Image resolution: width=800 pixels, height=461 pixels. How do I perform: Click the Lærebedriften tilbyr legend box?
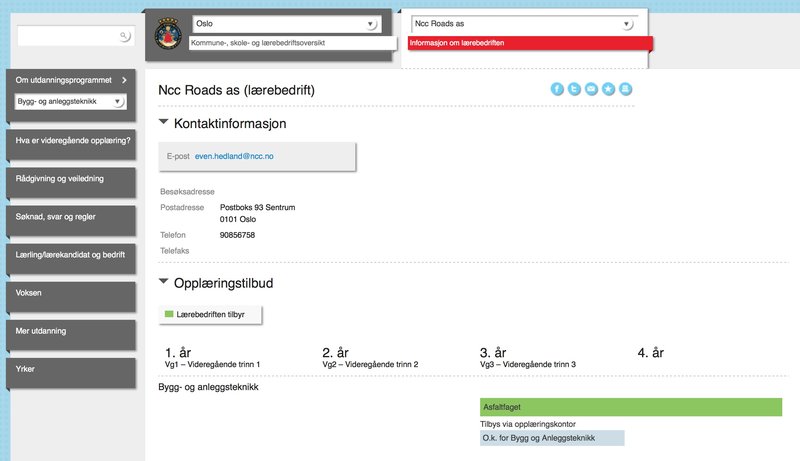click(x=210, y=315)
